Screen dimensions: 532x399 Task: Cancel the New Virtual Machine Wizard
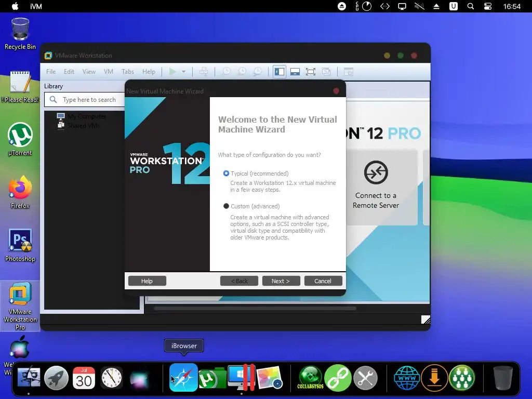(x=323, y=281)
